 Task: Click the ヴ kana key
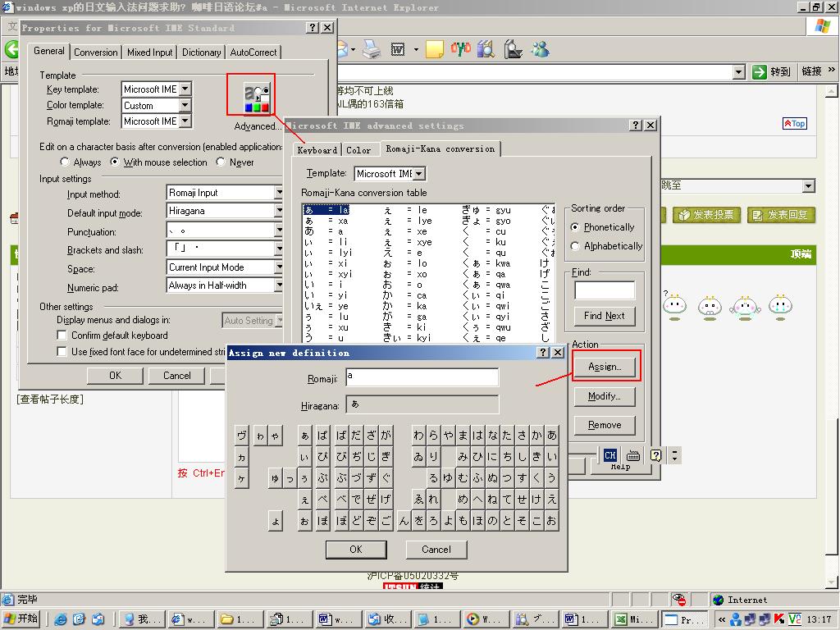[242, 436]
